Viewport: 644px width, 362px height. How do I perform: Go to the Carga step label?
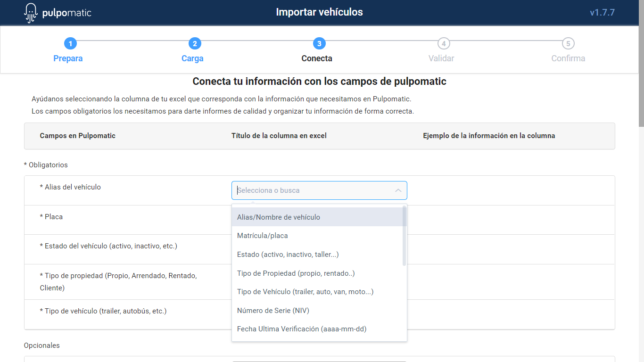pos(192,58)
